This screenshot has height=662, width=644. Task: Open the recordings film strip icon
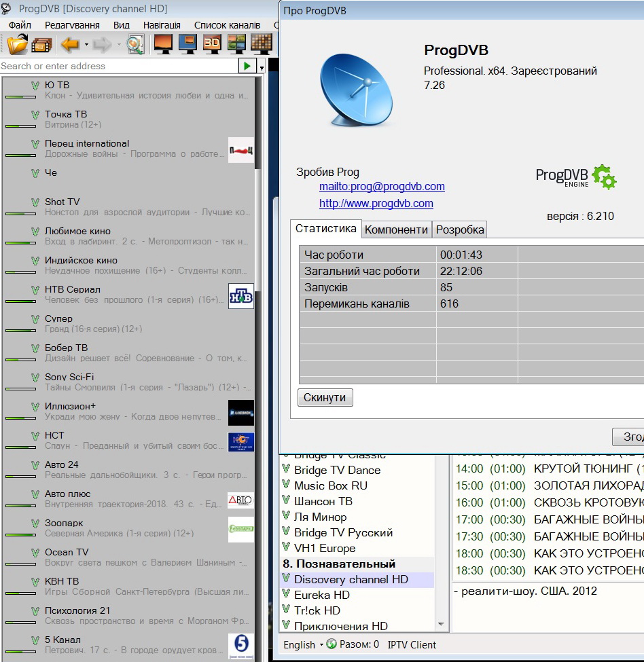point(41,45)
